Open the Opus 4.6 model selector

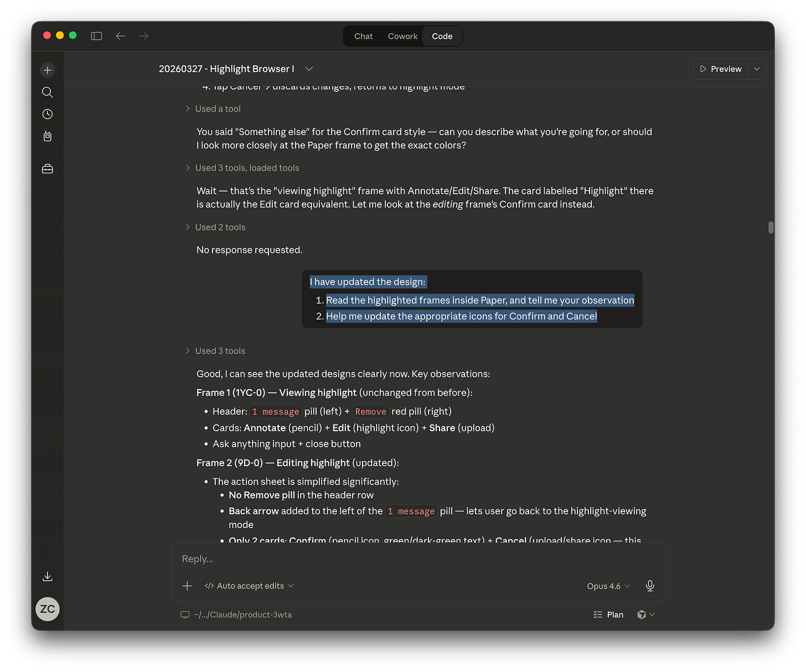(x=608, y=586)
